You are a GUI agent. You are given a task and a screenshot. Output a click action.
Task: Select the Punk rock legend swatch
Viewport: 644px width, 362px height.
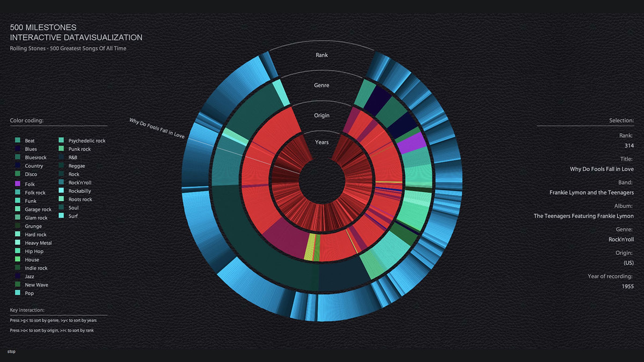[x=61, y=148]
